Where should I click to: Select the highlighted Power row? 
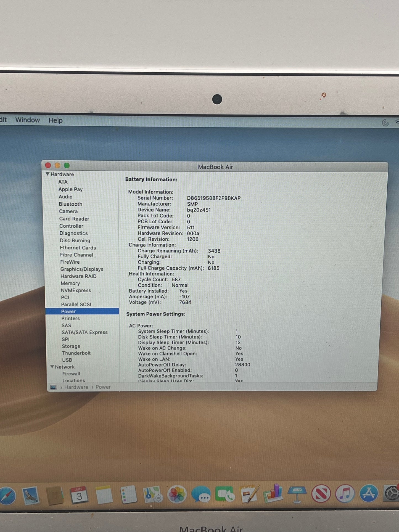(x=82, y=311)
